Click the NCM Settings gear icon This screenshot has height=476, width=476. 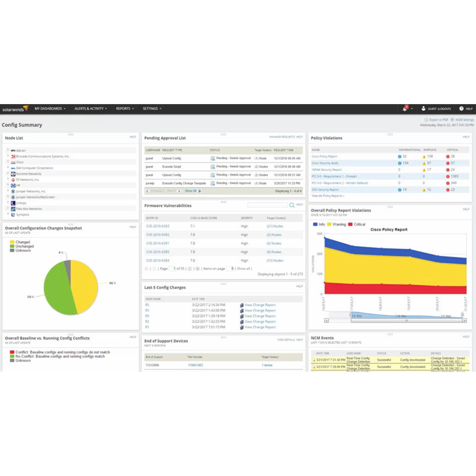(x=452, y=120)
